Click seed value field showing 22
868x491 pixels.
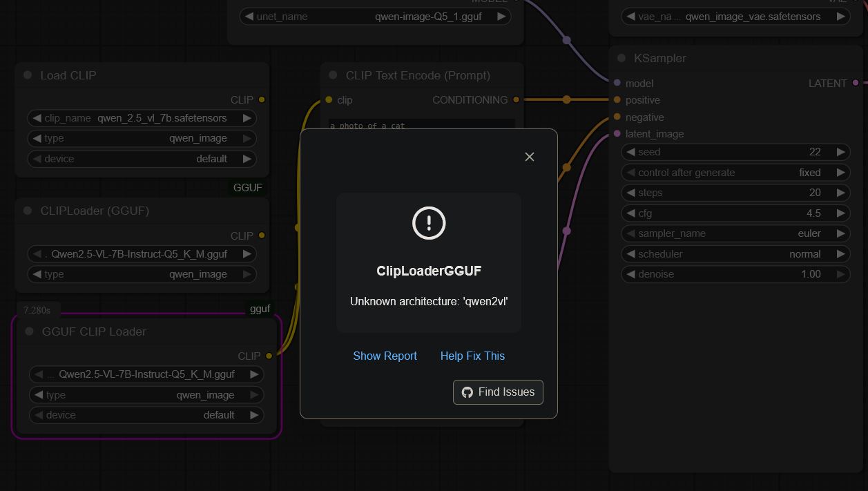click(735, 152)
